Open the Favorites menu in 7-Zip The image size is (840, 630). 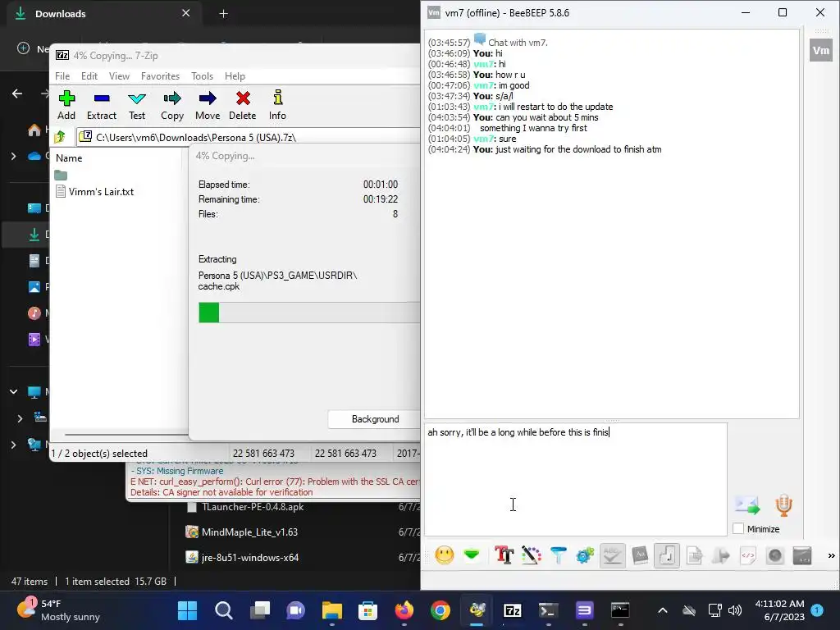[160, 76]
